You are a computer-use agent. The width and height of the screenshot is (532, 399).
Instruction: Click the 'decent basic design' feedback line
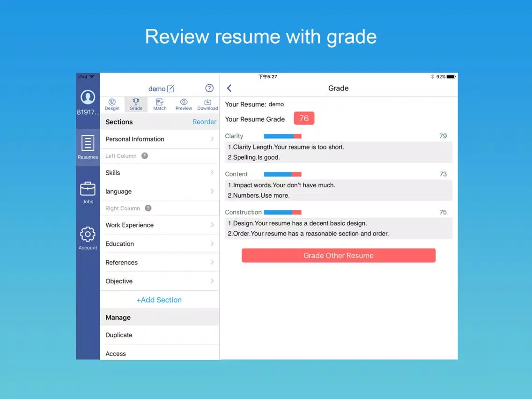click(x=297, y=223)
